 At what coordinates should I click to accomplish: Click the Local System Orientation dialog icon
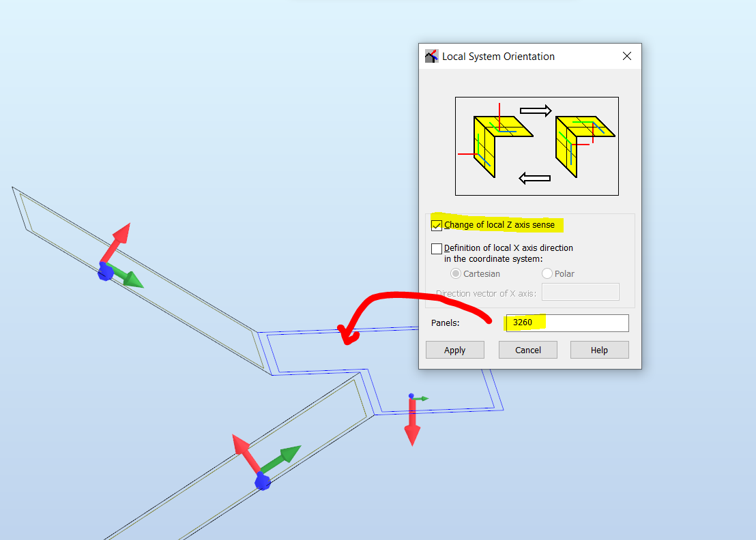pyautogui.click(x=431, y=56)
